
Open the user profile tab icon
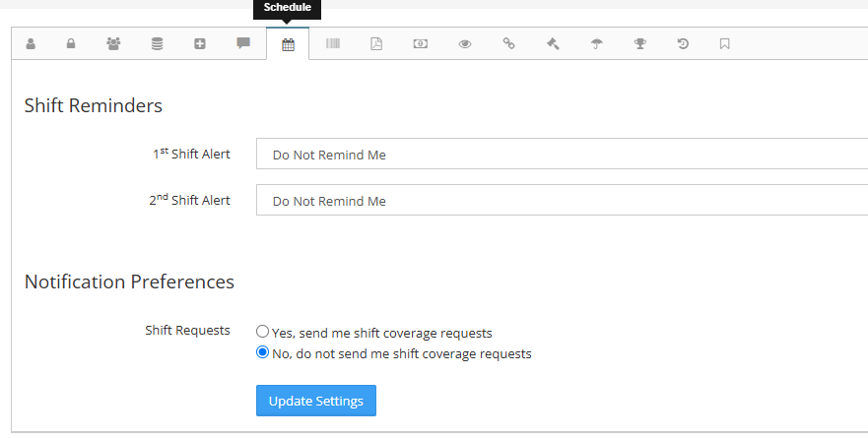coord(31,44)
